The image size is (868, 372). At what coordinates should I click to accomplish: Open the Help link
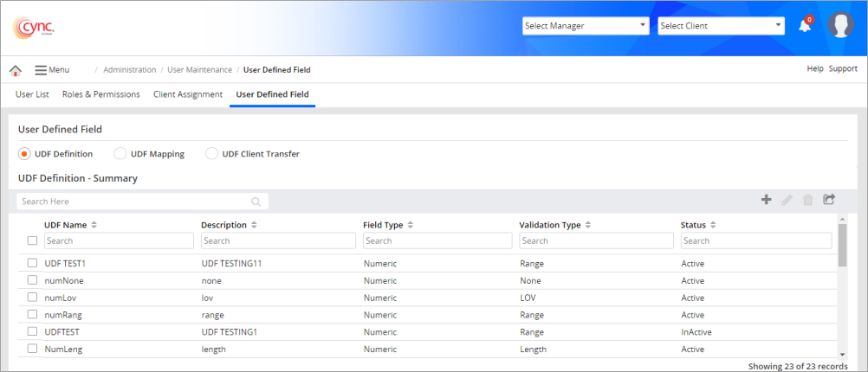click(814, 68)
